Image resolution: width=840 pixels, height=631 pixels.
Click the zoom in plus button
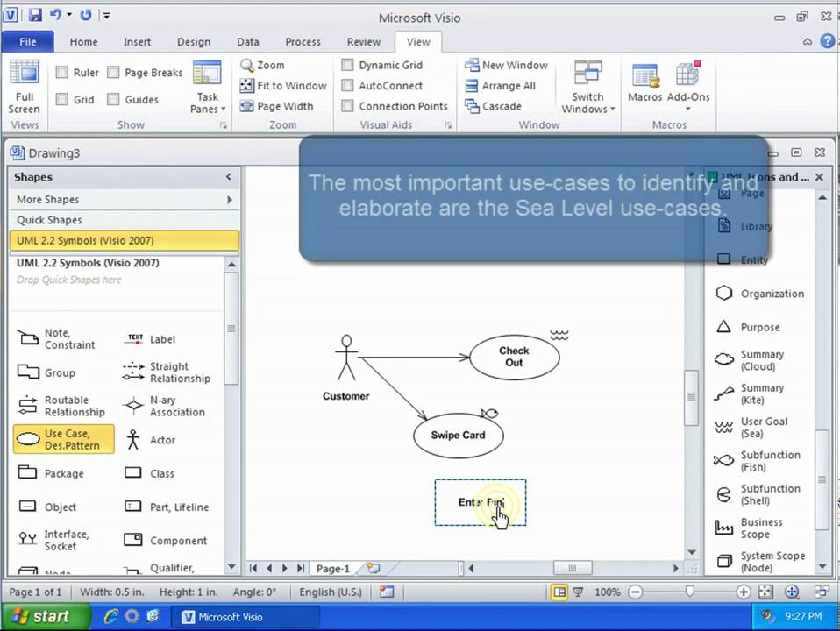(743, 592)
